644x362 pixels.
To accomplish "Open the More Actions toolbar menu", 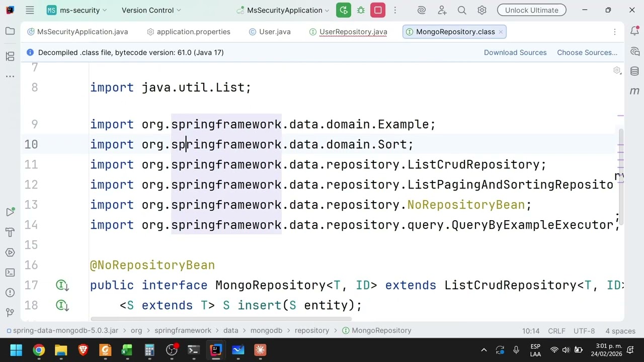I will click(395, 10).
